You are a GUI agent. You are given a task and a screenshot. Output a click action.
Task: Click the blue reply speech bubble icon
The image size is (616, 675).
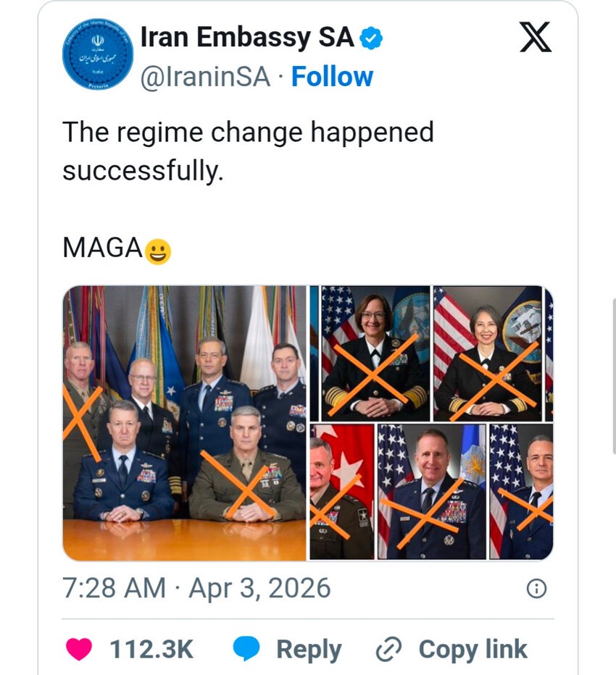tap(248, 649)
